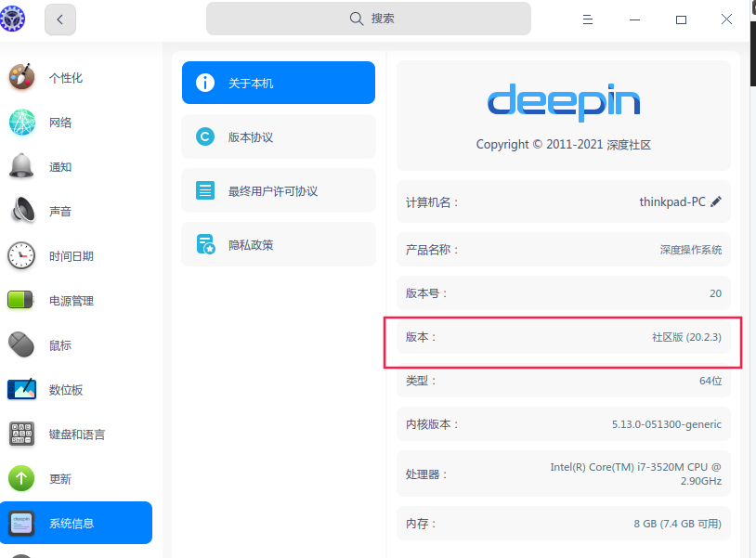This screenshot has width=756, height=558.
Task: Select 系统信息 in the sidebar
Action: [x=76, y=523]
